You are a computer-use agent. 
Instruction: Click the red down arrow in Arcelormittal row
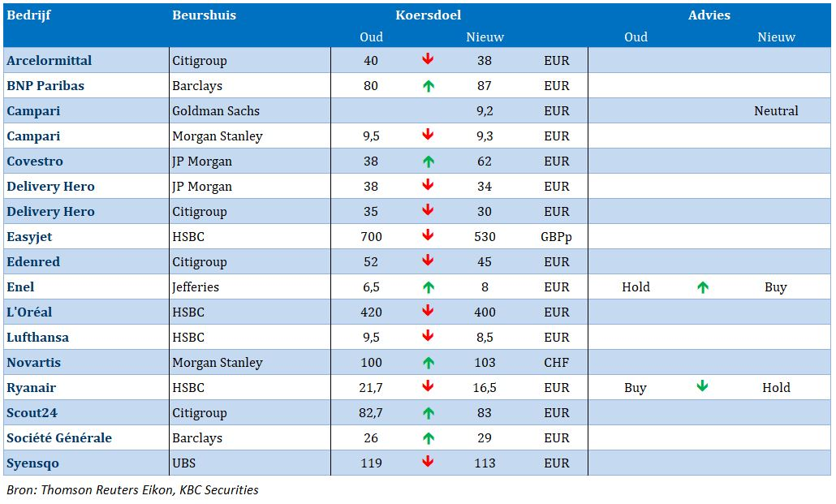[428, 60]
